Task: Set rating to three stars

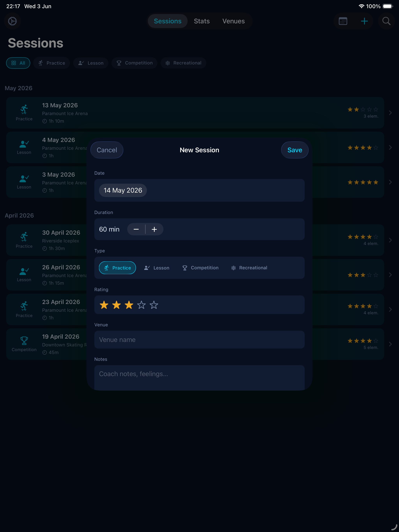Action: coord(129,305)
